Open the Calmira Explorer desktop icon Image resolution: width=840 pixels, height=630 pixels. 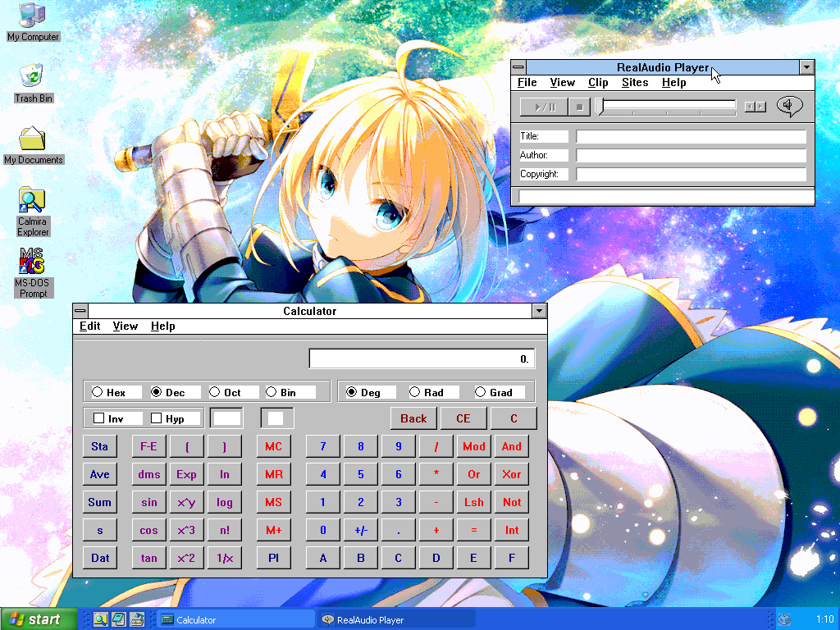click(33, 200)
